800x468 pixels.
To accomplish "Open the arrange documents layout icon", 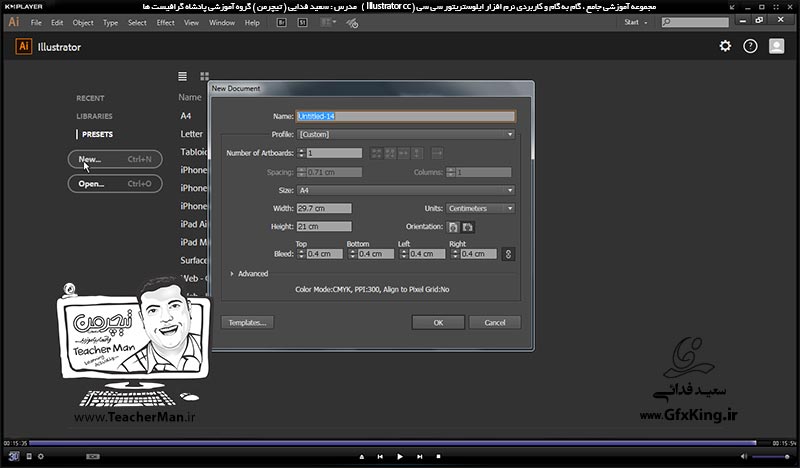I will point(328,22).
